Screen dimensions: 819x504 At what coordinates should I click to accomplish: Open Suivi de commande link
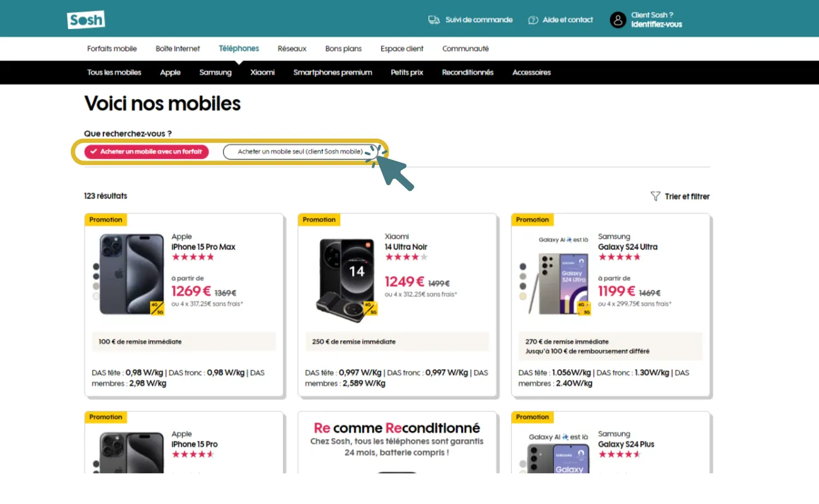[479, 20]
